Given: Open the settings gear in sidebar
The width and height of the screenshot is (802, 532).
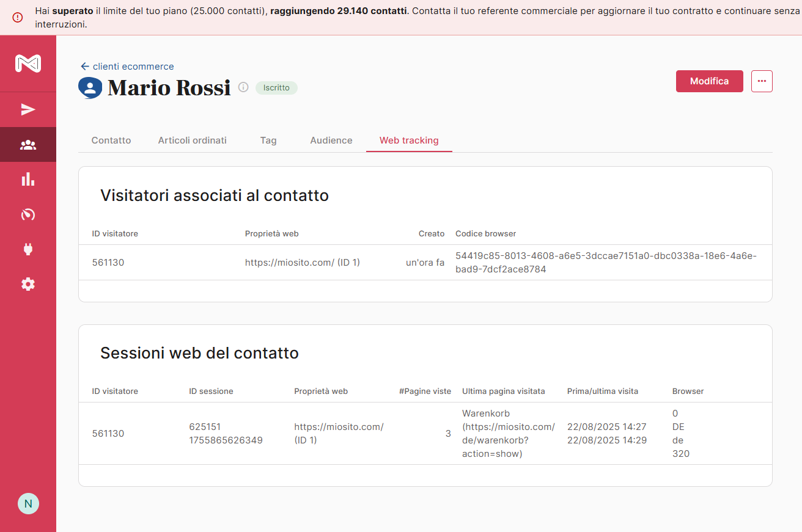Looking at the screenshot, I should 28,284.
